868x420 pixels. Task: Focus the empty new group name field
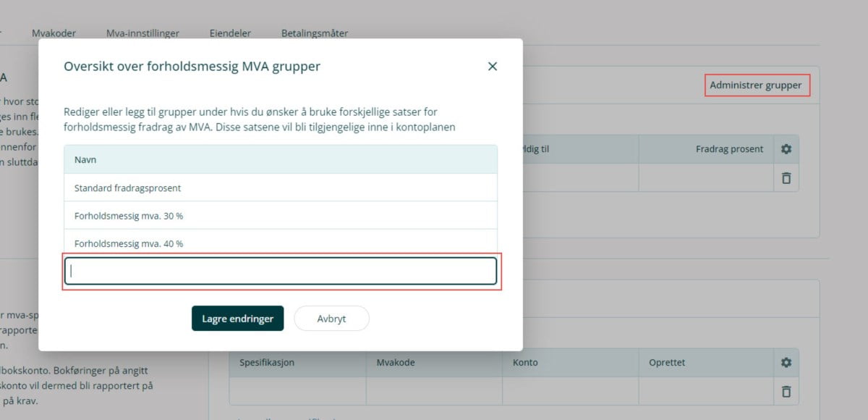pyautogui.click(x=281, y=272)
